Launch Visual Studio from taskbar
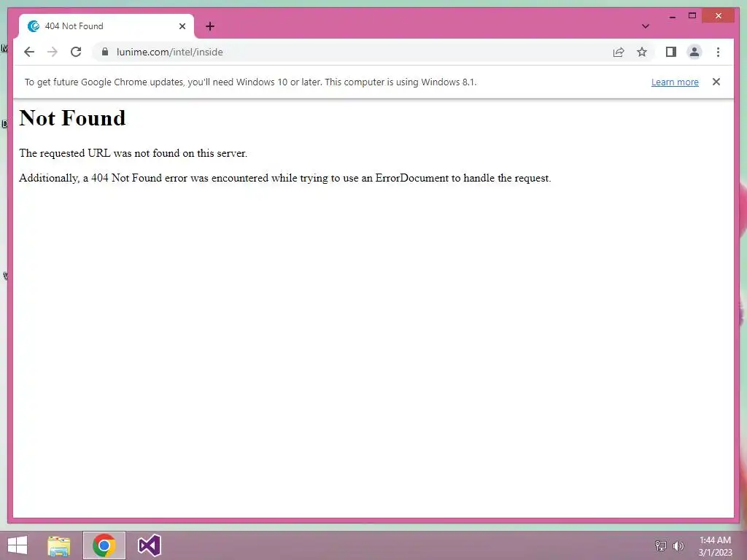 coord(149,545)
